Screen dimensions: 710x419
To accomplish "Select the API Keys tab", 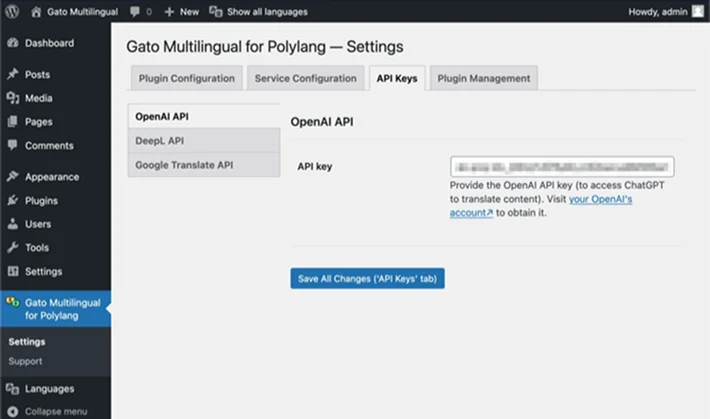I will tap(397, 78).
